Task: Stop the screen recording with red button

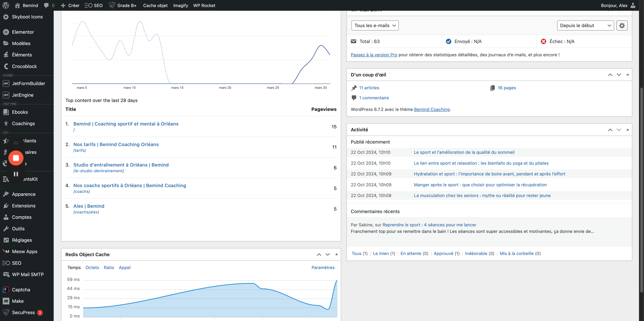Action: [x=16, y=158]
